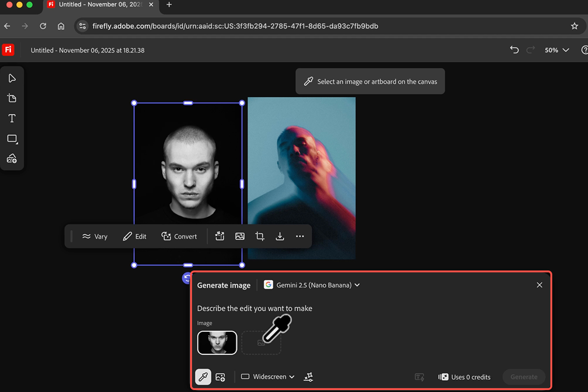Toggle the eyedropper reference picker button

tap(203, 377)
